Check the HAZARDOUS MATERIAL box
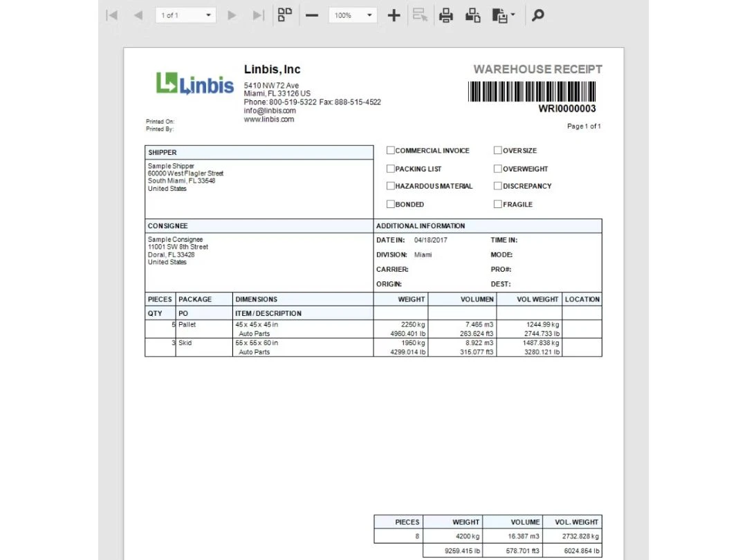This screenshot has height=560, width=747. (x=391, y=186)
